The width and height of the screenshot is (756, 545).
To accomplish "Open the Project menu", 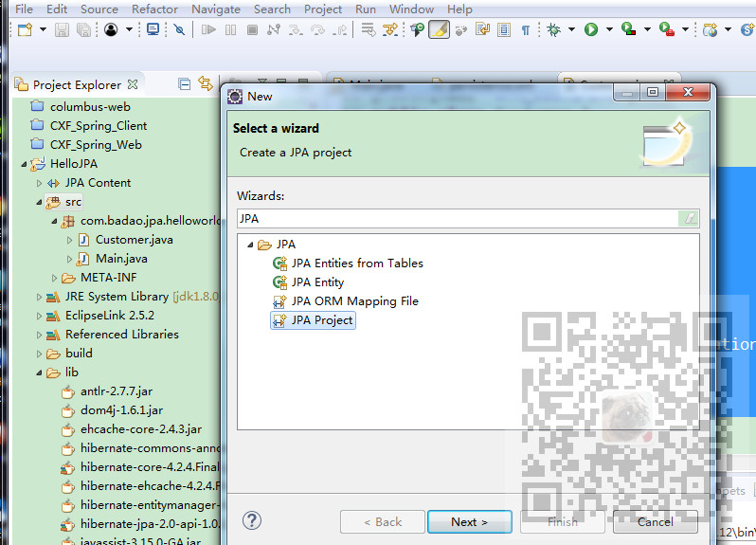I will pos(323,9).
